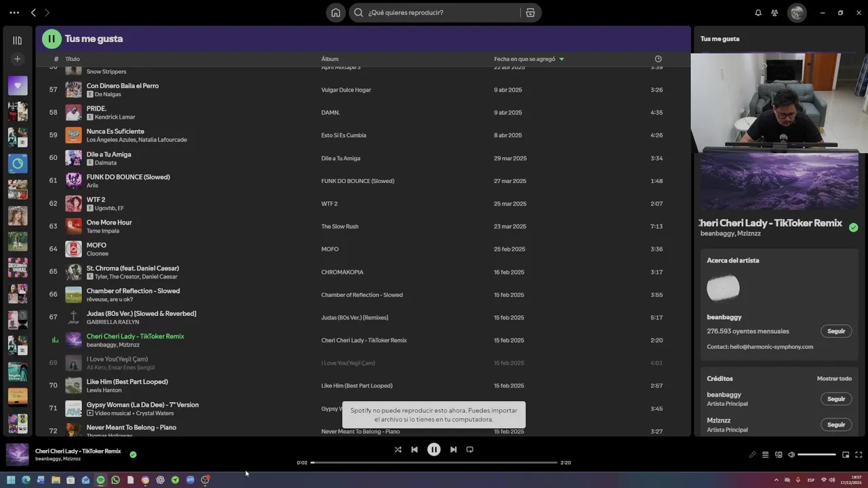Open Connect to a device
Viewport: 868px width, 488px height.
778,455
